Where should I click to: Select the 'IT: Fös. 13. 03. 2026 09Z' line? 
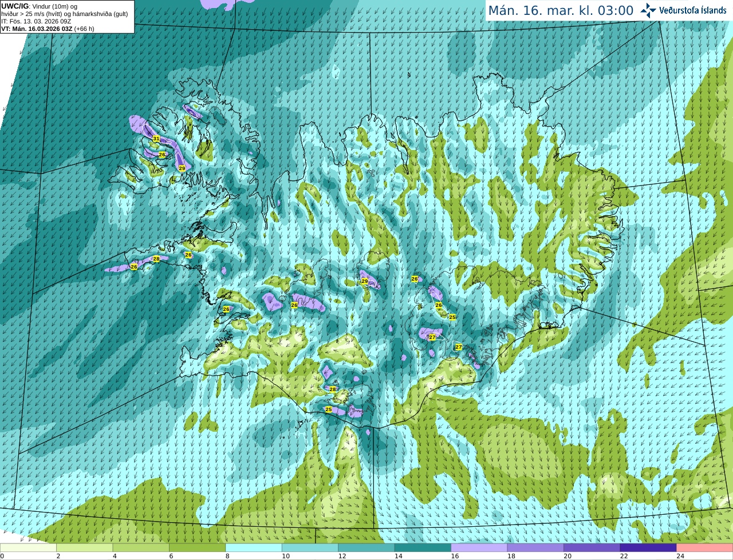(x=36, y=21)
